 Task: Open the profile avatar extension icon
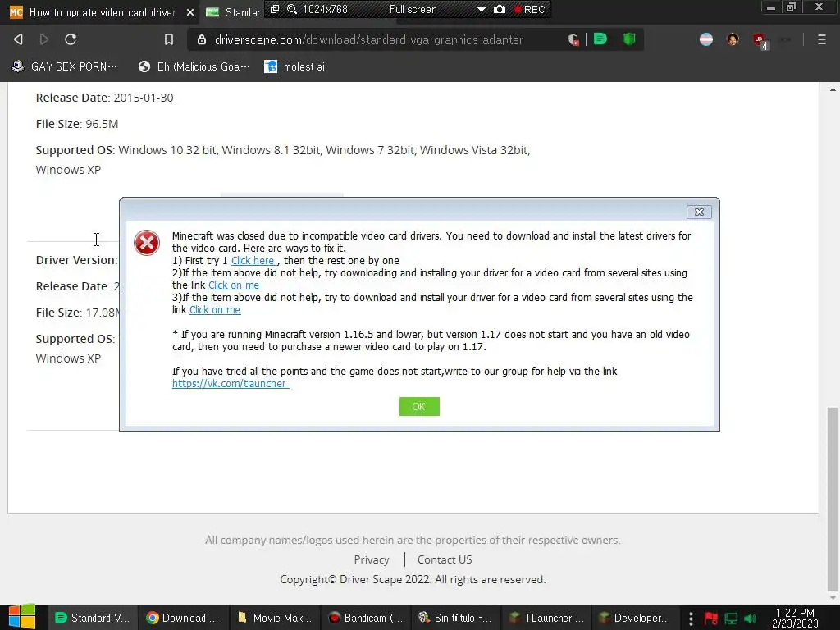pyautogui.click(x=733, y=39)
